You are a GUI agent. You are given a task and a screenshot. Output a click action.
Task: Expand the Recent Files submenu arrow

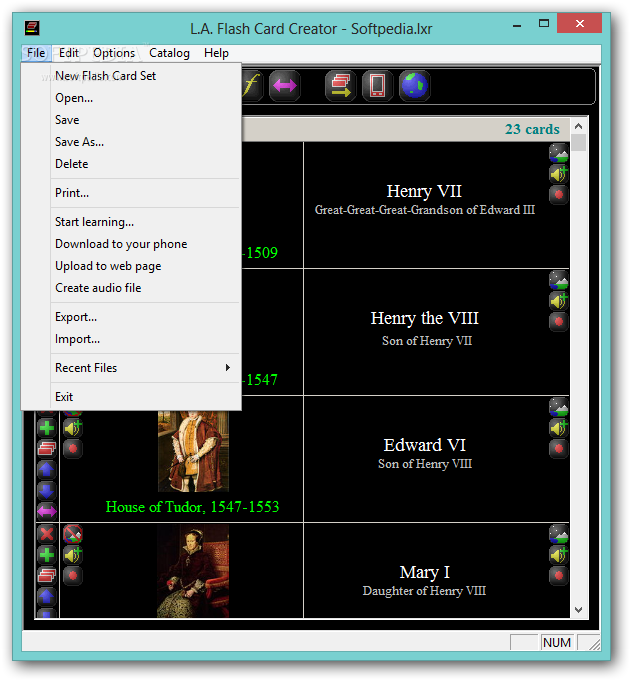[228, 367]
